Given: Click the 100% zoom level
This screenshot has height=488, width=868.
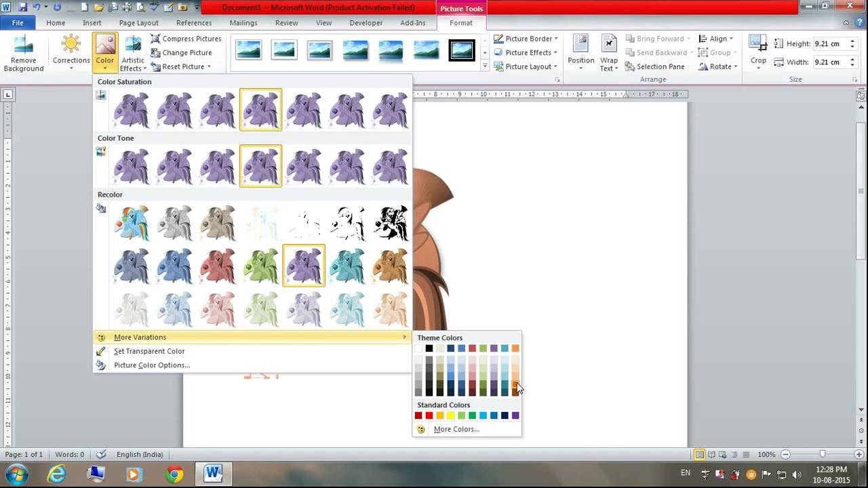Looking at the screenshot, I should click(x=766, y=454).
